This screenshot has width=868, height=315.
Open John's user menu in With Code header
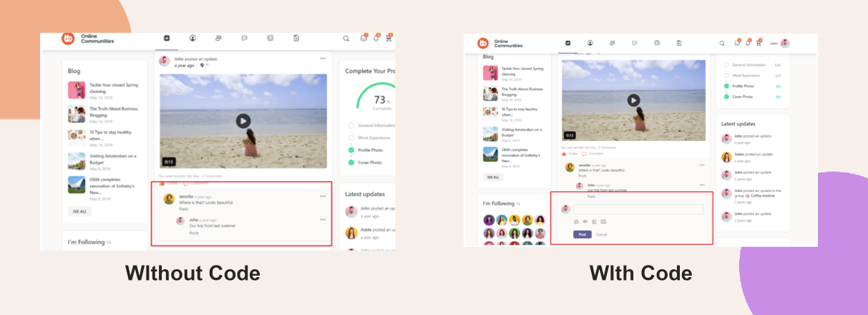point(779,43)
